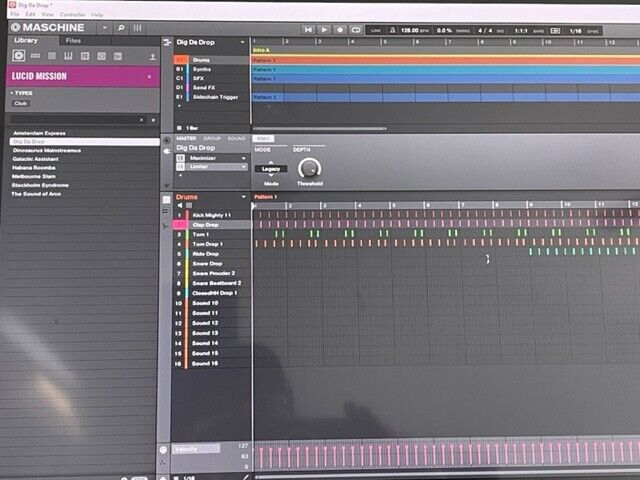
Task: Click the star favorites icon beside search field
Action: click(x=153, y=120)
